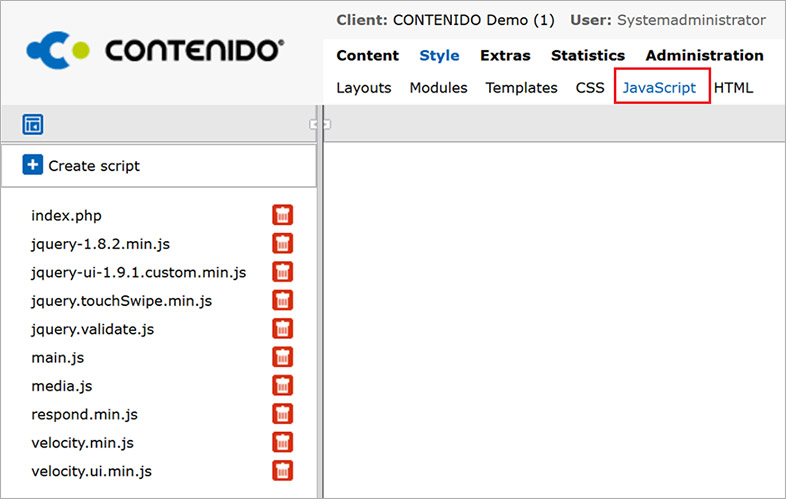Go to the Modules submenu
This screenshot has width=786, height=499.
pos(439,88)
